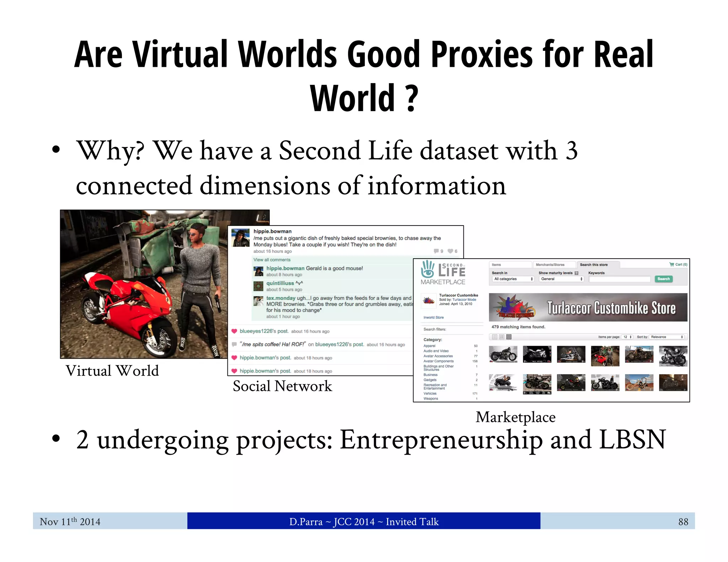Open the shopping cart icon
Image resolution: width=728 pixels, height=562 pixels.
click(x=671, y=264)
